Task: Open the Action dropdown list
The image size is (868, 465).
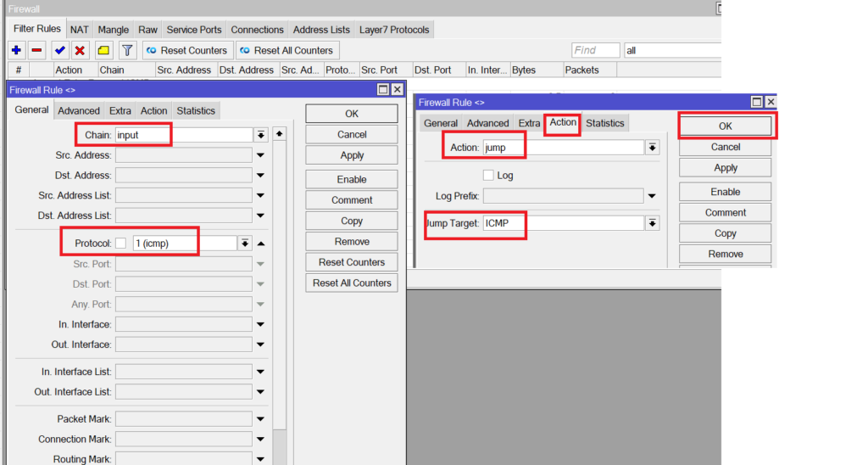Action: pyautogui.click(x=652, y=148)
